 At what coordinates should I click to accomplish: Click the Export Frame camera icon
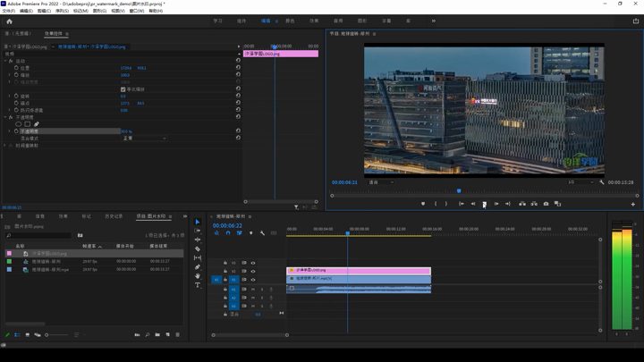click(546, 204)
